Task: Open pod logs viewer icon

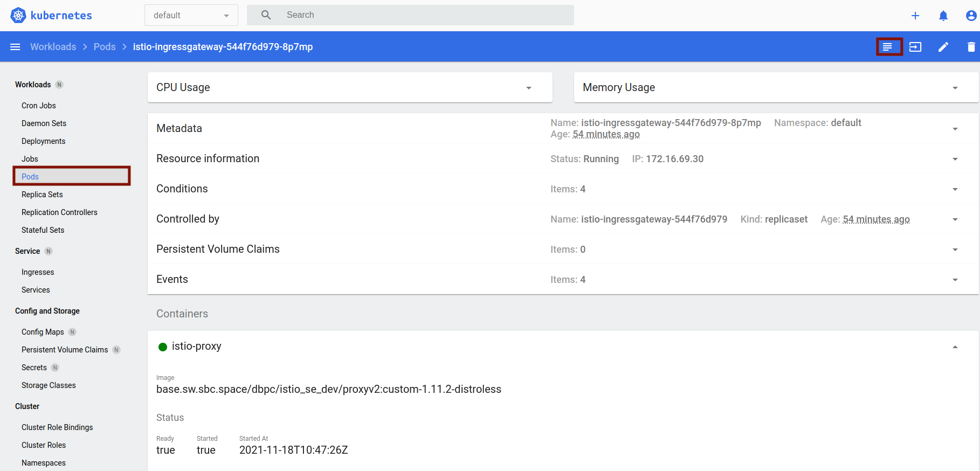Action: point(888,47)
